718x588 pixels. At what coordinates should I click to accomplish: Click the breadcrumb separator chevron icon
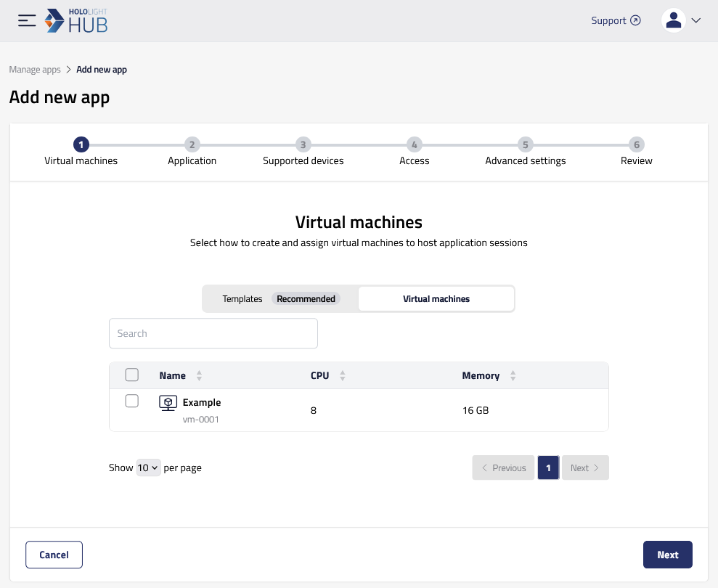pyautogui.click(x=69, y=70)
